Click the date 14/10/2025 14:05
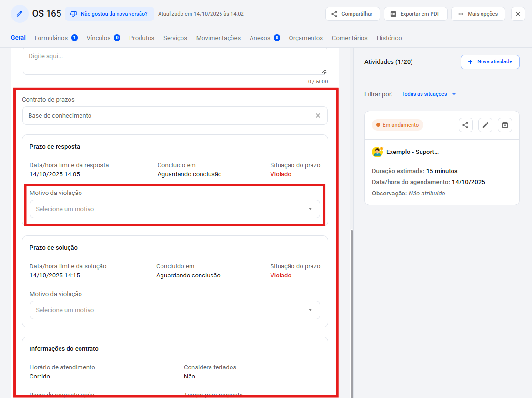 55,174
